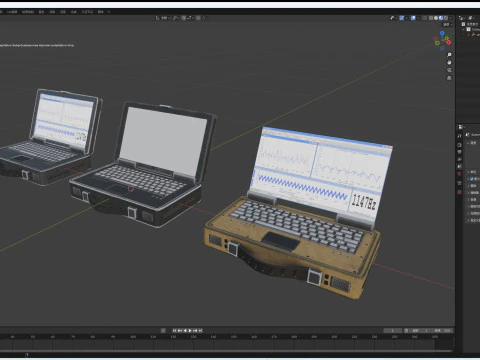This screenshot has width=480, height=360.
Task: Open the outliner filter dropdown
Action: pyautogui.click(x=471, y=18)
